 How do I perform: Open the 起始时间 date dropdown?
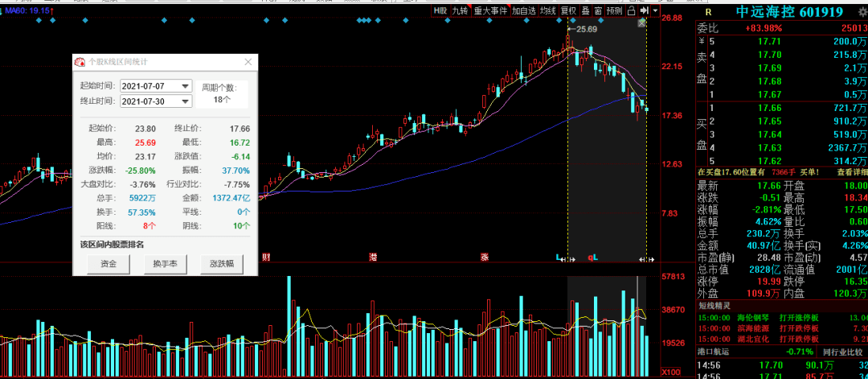[x=186, y=86]
